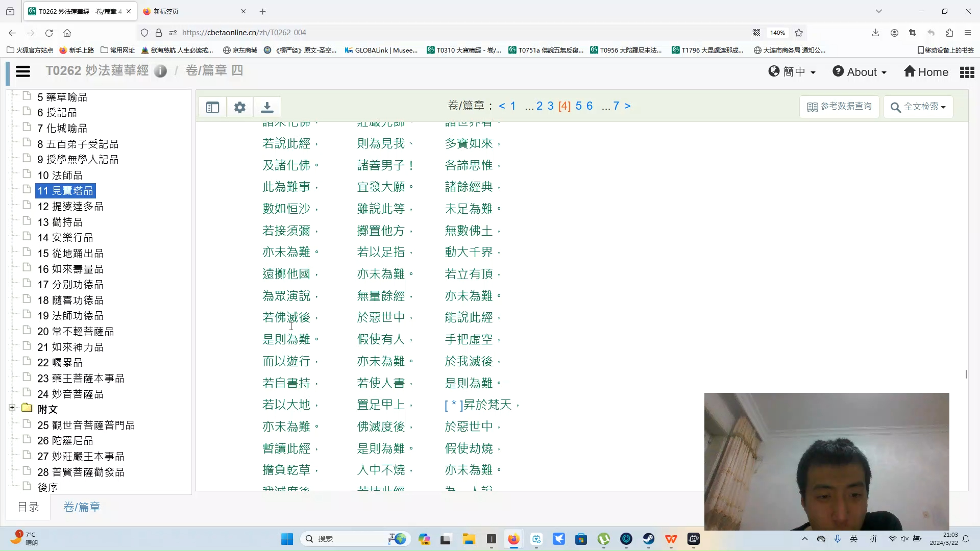
Task: Open the T0310 大寶積經 bookmark
Action: tap(464, 50)
